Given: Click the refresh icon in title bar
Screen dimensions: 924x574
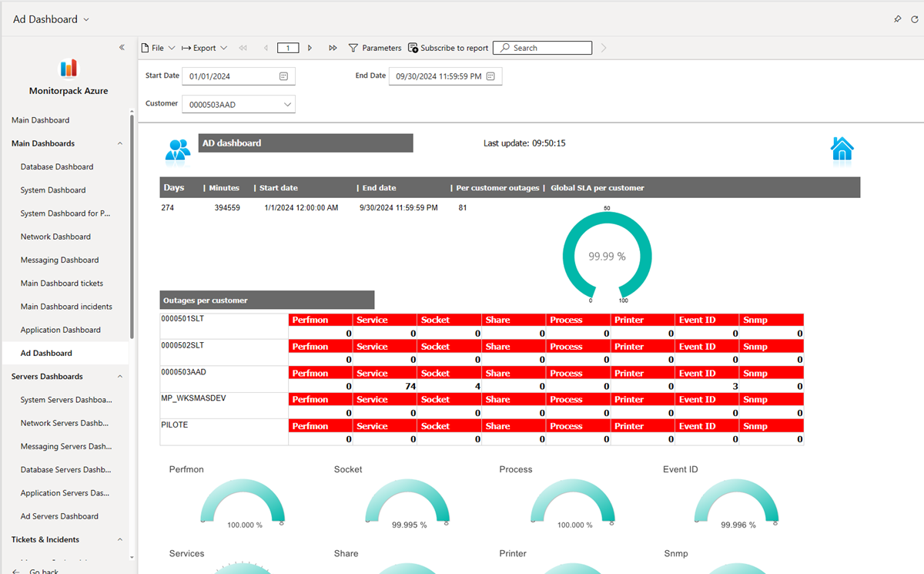Looking at the screenshot, I should 915,19.
